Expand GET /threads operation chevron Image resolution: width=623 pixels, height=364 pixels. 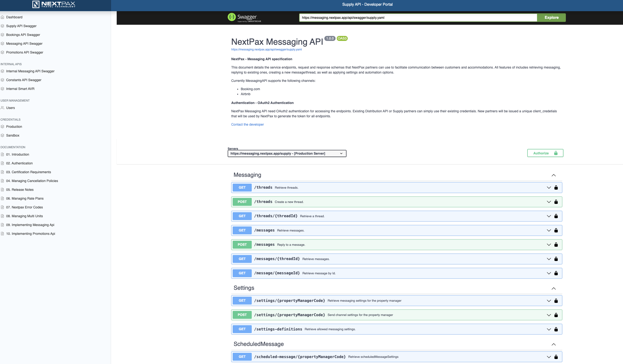click(x=549, y=188)
